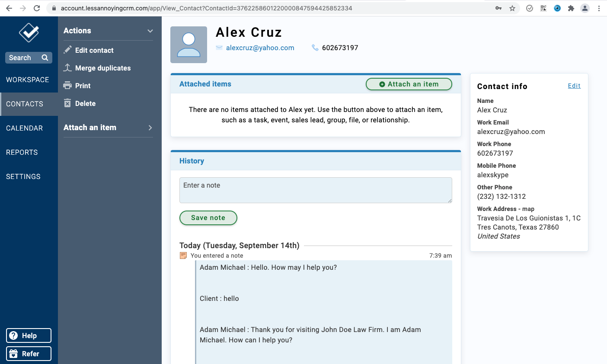
Task: Expand the Attach an item sidebar arrow
Action: [x=150, y=128]
